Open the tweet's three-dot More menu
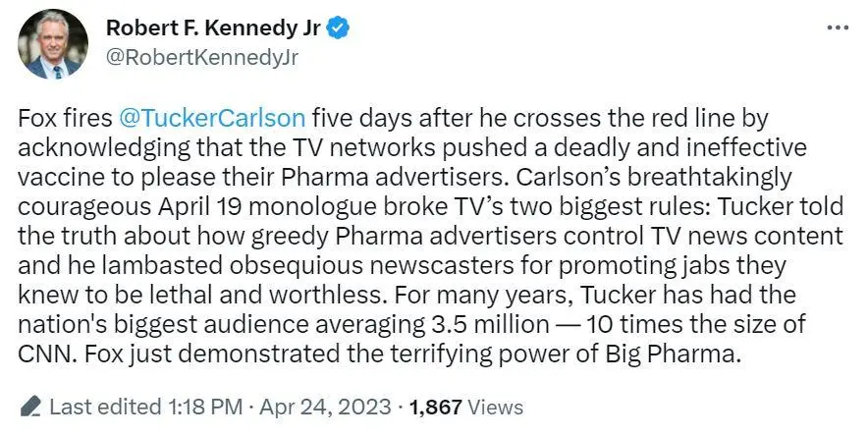Image resolution: width=868 pixels, height=436 pixels. point(838,28)
